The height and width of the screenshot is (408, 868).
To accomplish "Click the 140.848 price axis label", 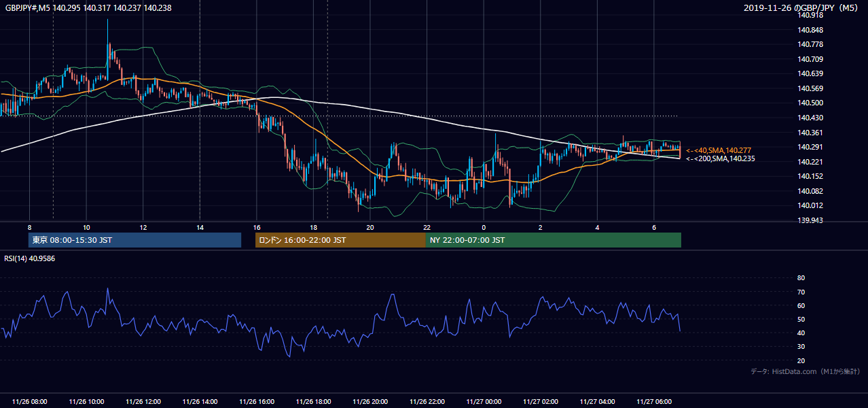I will pos(810,30).
